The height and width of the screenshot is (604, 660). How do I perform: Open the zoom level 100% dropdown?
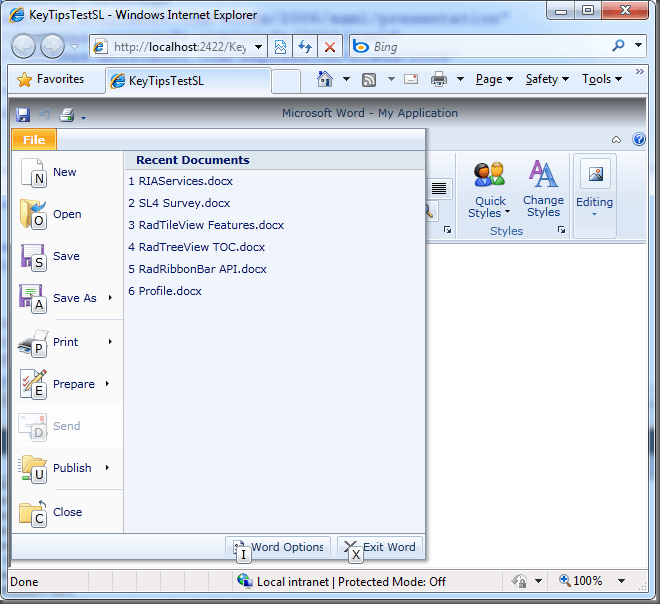click(x=621, y=581)
